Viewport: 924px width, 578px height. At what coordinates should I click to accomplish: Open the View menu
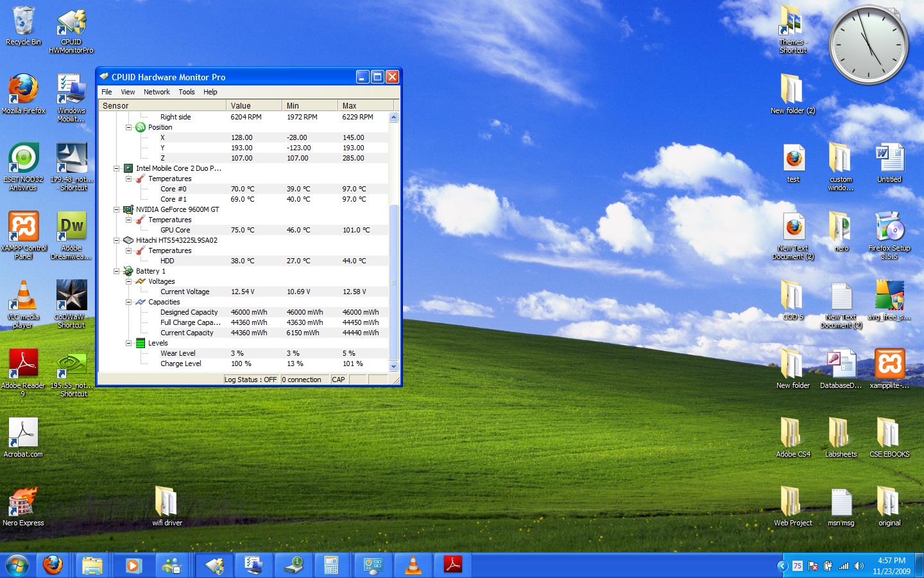(x=128, y=92)
